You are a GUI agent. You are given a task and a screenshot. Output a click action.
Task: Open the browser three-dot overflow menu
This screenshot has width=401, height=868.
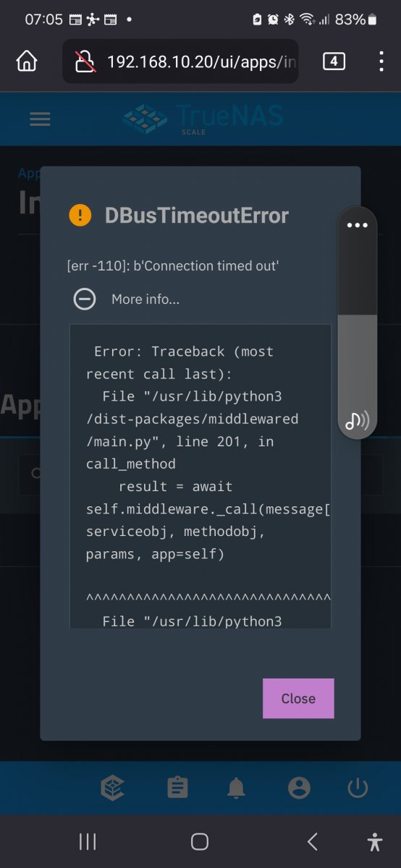[x=381, y=61]
